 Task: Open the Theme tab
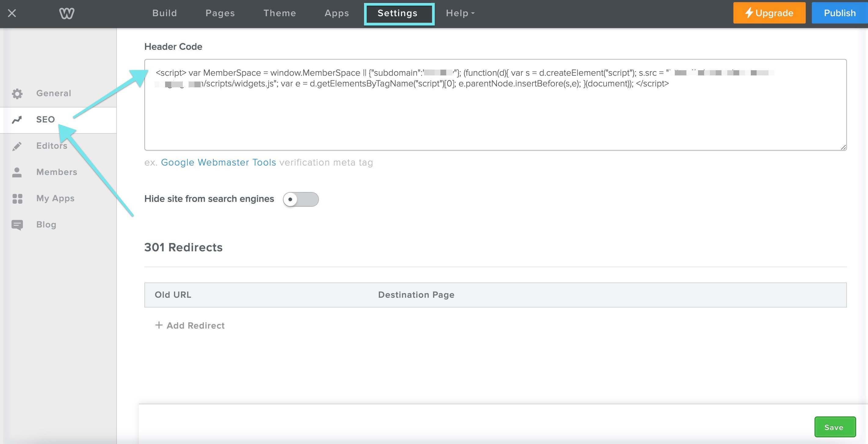[x=279, y=13]
